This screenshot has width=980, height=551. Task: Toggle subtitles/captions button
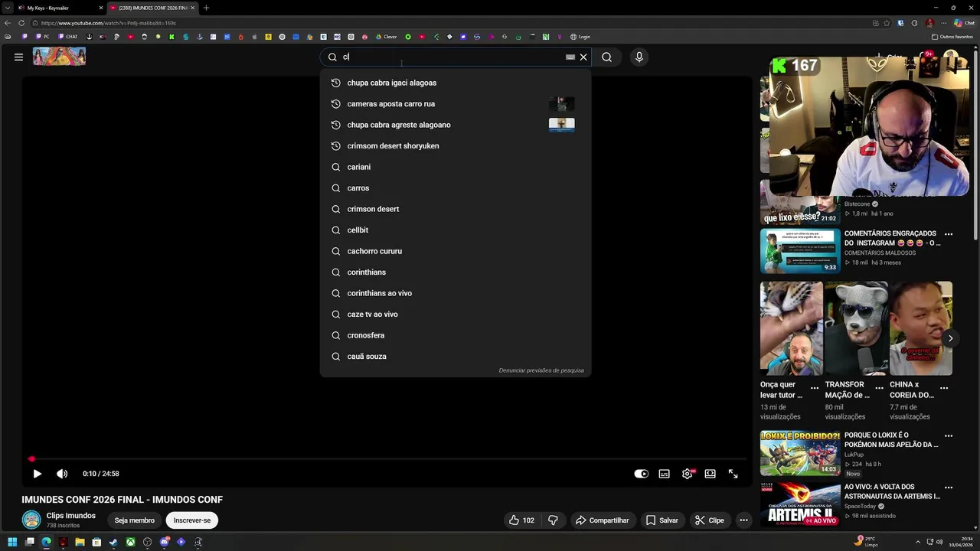point(664,474)
